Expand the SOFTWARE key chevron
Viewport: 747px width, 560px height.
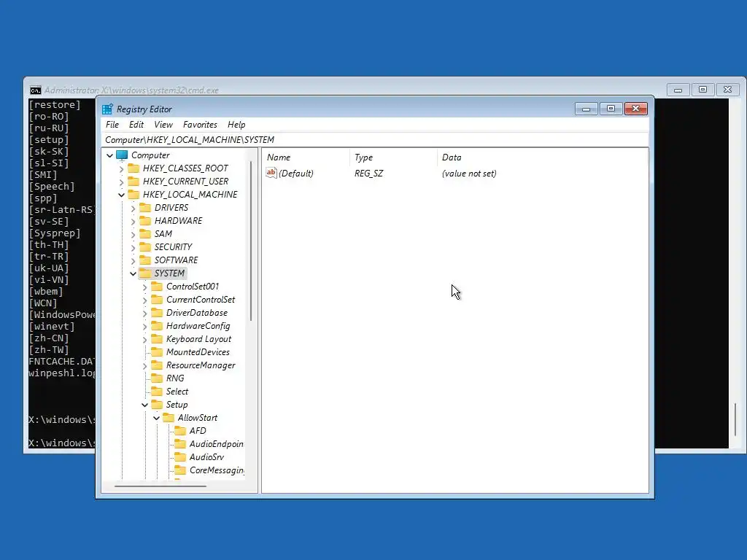[x=133, y=260]
